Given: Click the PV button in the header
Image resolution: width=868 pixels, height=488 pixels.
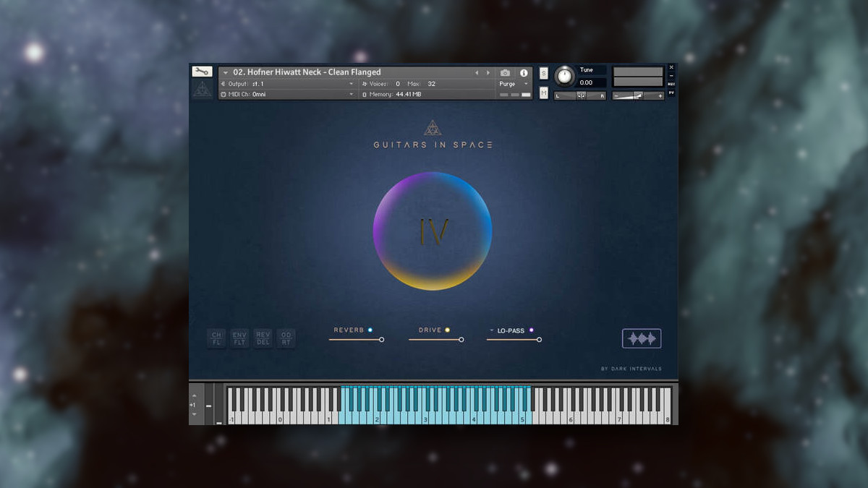Looking at the screenshot, I should 671,93.
